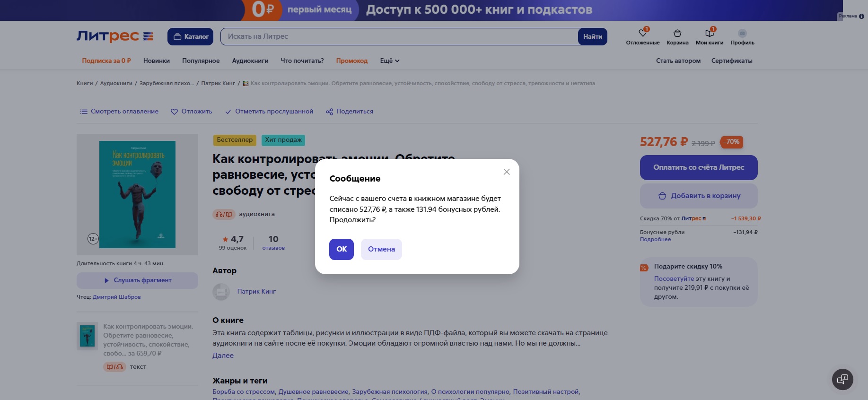Click the text format icon badge
Viewport: 868px width, 400px height.
pyautogui.click(x=114, y=367)
